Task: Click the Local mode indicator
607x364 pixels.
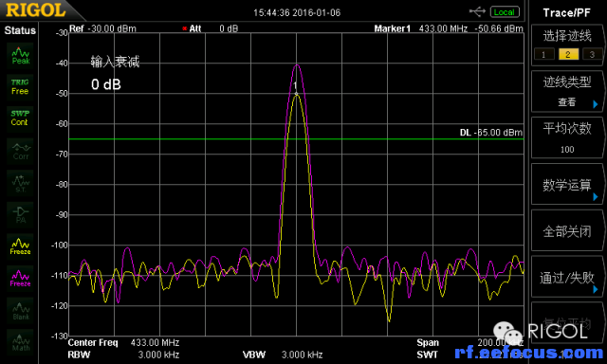Action: click(505, 12)
